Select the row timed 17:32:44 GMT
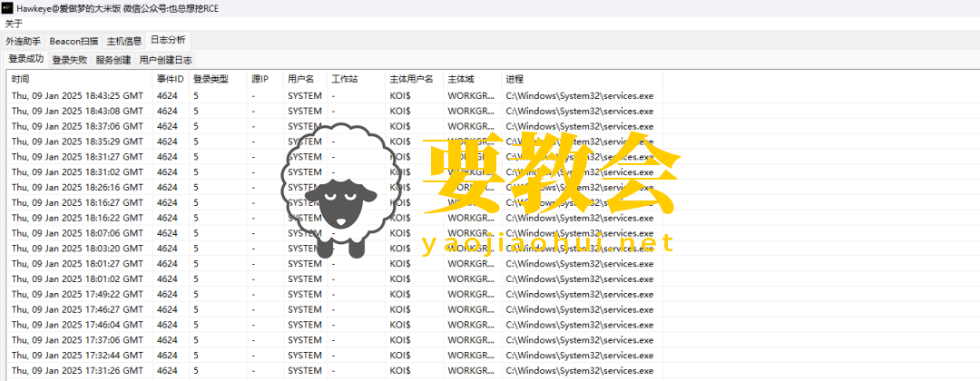980x381 pixels. 334,356
